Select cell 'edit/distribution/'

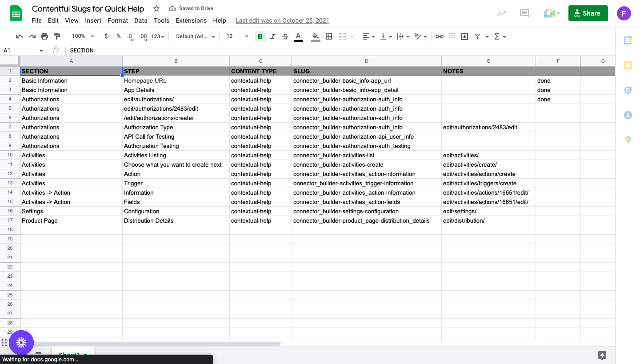(x=488, y=220)
